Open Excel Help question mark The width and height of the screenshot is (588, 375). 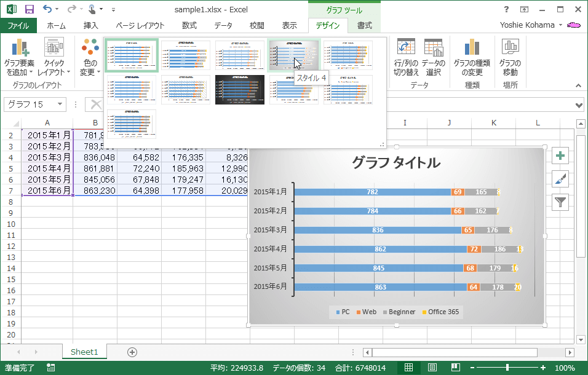(x=506, y=9)
